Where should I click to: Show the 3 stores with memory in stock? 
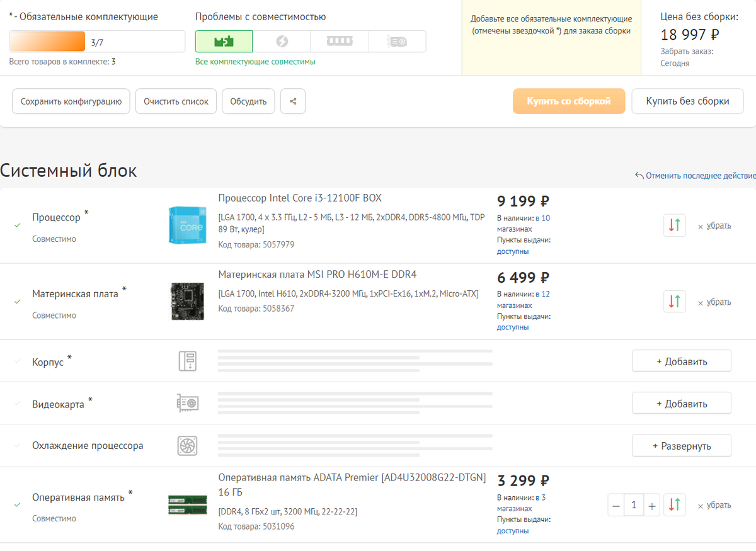(521, 503)
